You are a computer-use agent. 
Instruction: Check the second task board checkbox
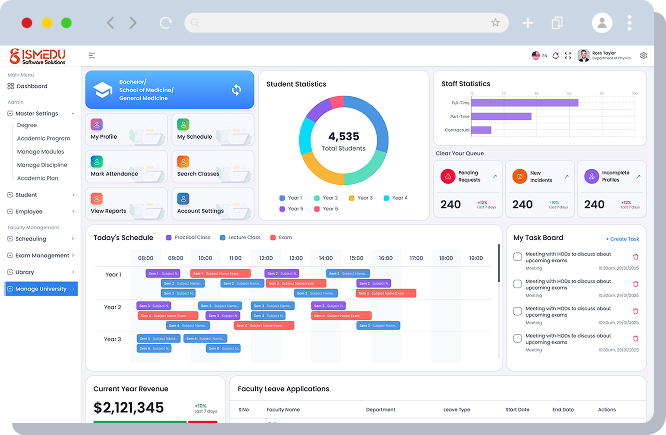(517, 284)
